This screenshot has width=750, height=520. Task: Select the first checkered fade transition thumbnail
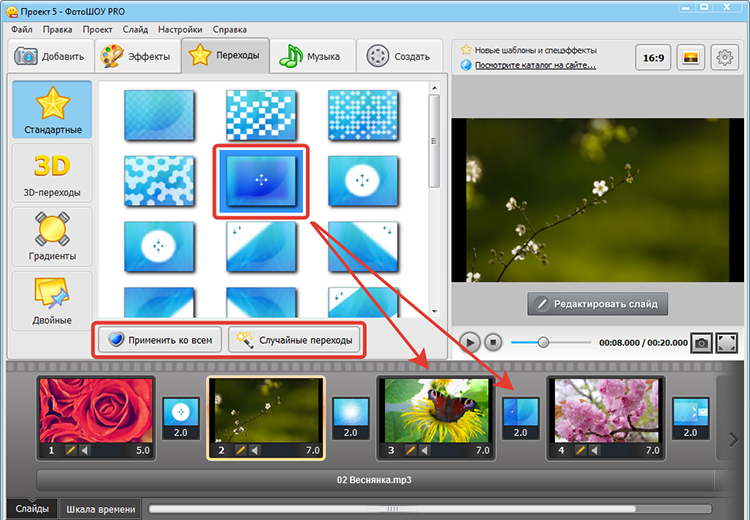pyautogui.click(x=159, y=115)
